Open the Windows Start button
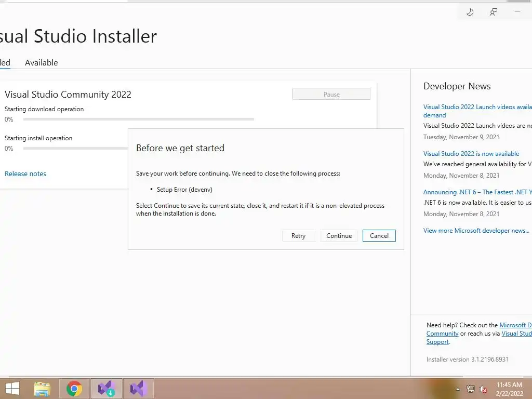 (12, 389)
